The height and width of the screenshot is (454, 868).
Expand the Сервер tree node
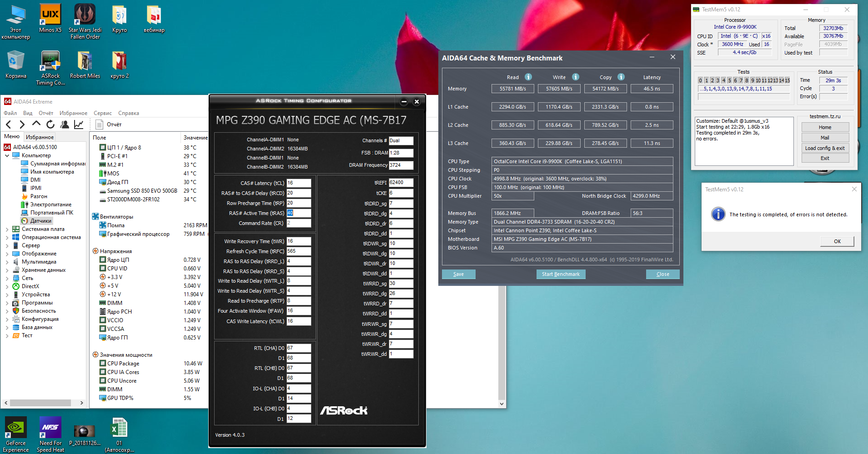[x=7, y=245]
